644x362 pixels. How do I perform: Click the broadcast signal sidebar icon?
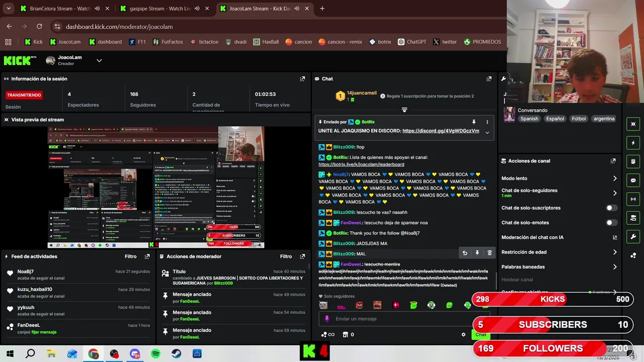[633, 199]
